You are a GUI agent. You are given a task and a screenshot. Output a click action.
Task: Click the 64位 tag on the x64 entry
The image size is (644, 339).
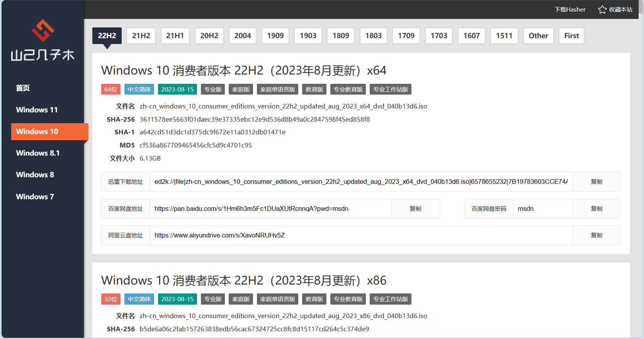click(x=111, y=89)
